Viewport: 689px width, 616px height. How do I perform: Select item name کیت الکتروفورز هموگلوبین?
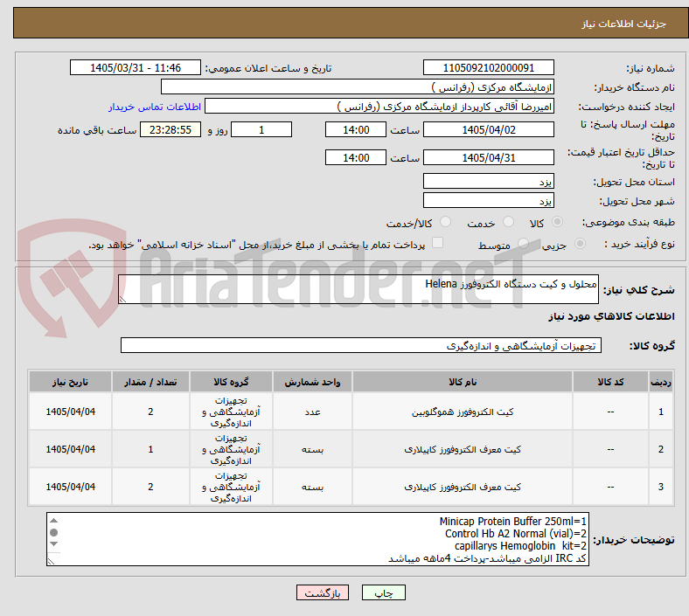[463, 412]
